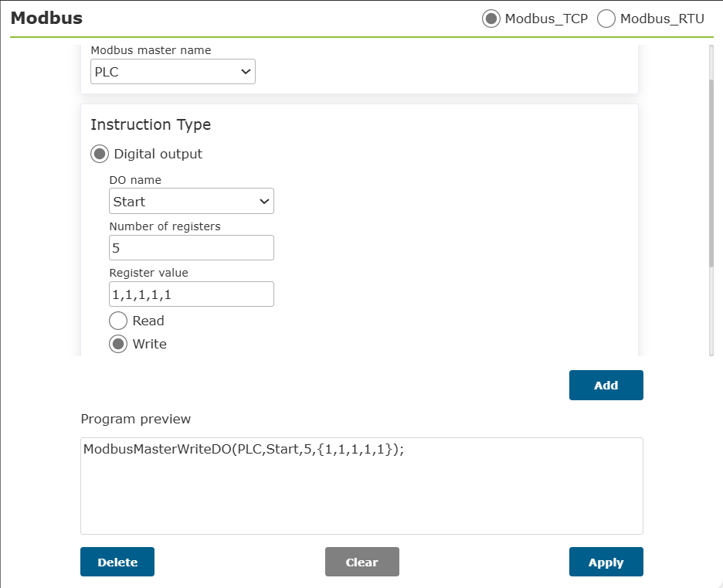Click the Digital output label text
The image size is (723, 588).
[158, 154]
